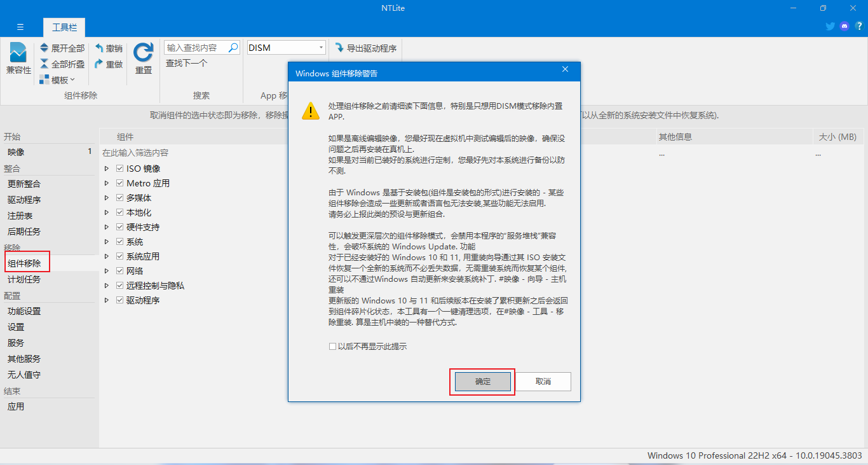This screenshot has height=465, width=868.
Task: Click the help question mark icon
Action: (859, 26)
